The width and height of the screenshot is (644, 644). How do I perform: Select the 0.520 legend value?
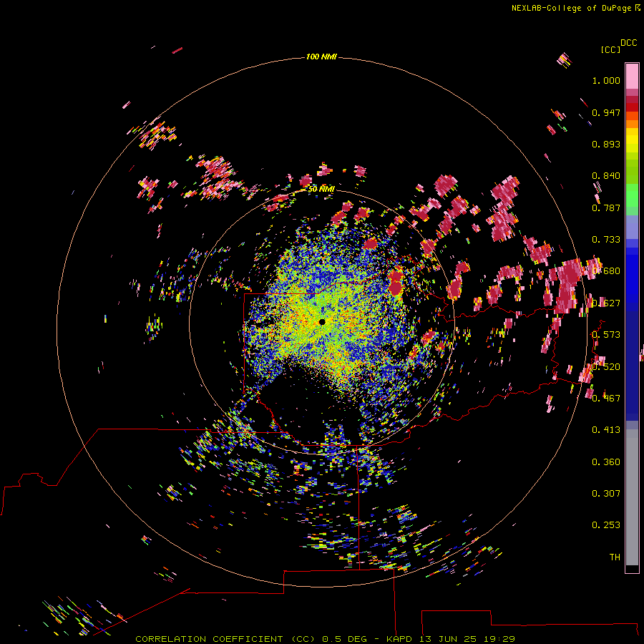(x=606, y=367)
